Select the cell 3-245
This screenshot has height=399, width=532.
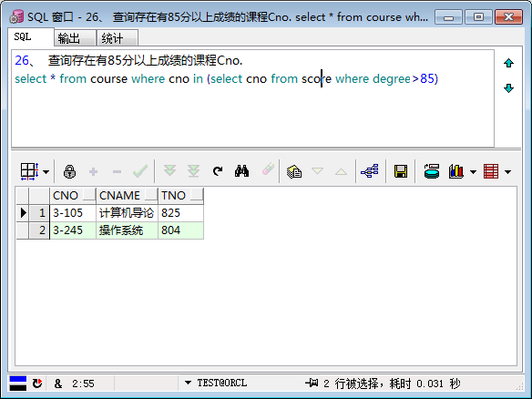(73, 230)
